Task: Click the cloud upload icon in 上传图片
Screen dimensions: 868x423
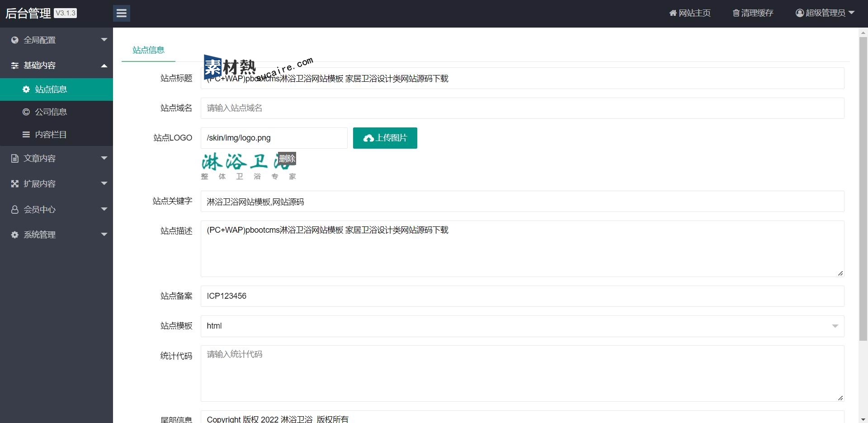Action: click(368, 138)
